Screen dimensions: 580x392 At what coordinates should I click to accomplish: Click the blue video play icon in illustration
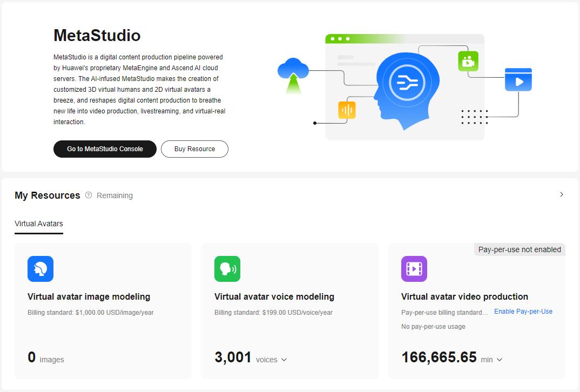(518, 79)
